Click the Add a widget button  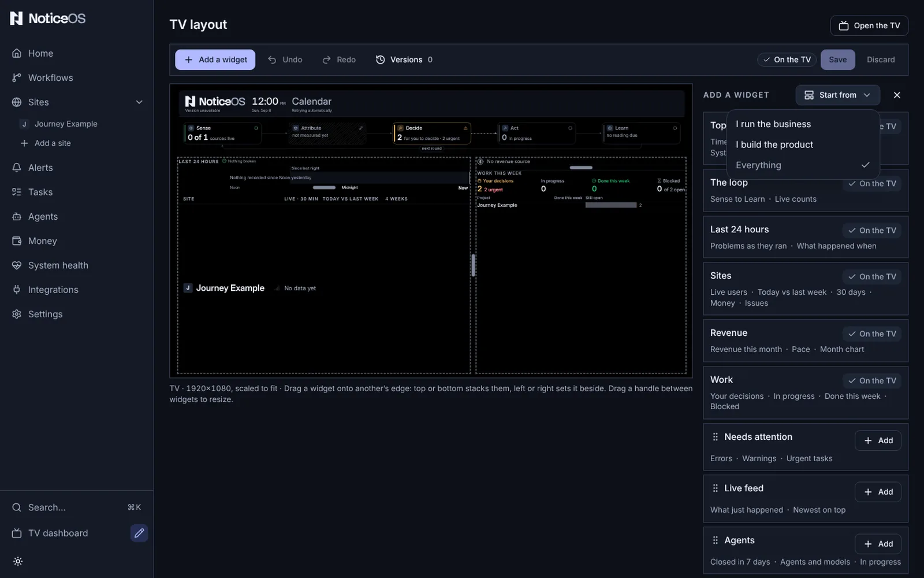coord(215,60)
